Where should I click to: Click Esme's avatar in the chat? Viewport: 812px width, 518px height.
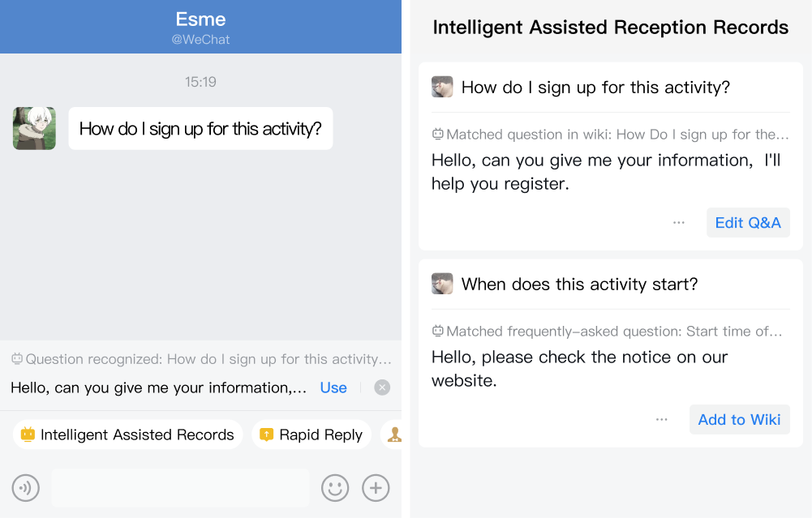[34, 128]
